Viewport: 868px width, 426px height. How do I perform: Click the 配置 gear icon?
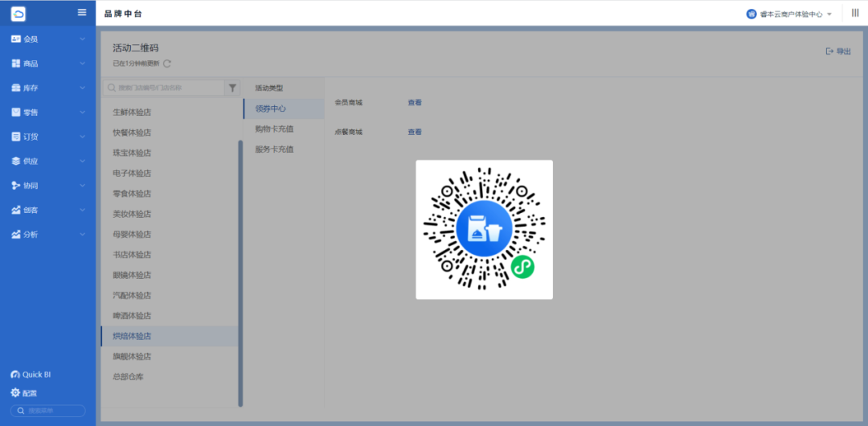[15, 393]
